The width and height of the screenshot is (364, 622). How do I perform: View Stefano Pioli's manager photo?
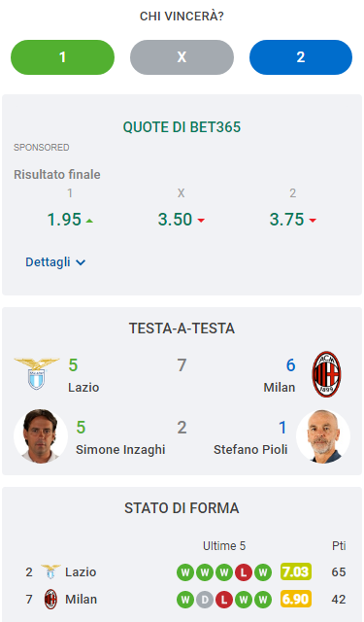323,436
